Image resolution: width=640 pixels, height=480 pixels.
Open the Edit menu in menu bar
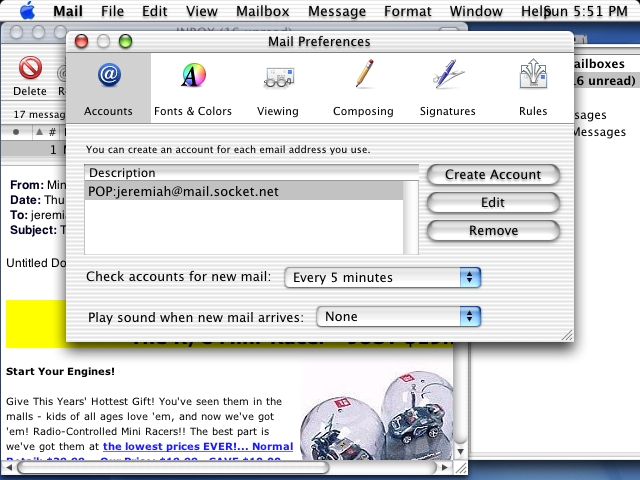point(154,11)
